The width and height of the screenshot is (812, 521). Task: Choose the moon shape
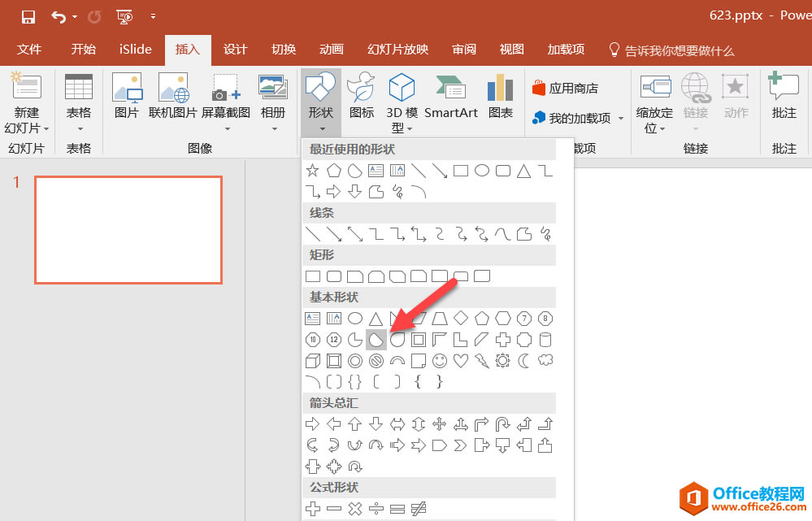click(x=524, y=360)
